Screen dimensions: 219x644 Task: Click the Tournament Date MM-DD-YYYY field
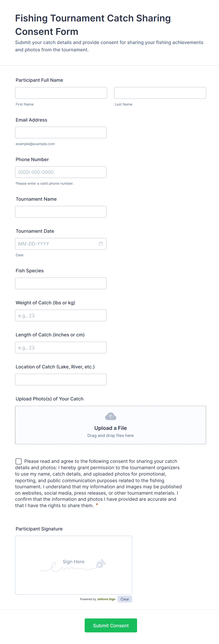56,244
